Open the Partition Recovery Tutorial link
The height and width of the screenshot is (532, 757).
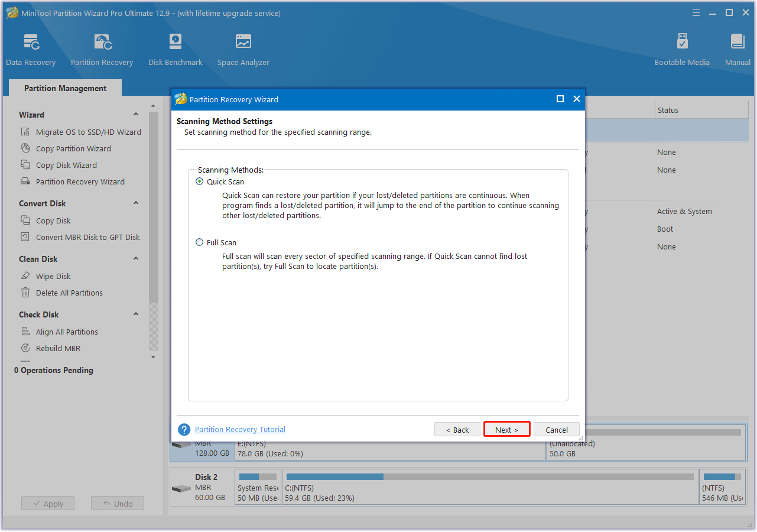coord(240,429)
